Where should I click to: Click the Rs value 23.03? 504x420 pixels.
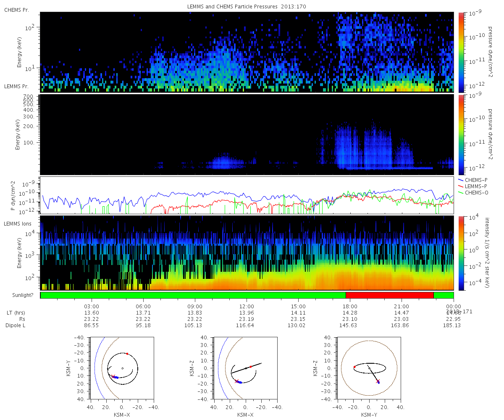click(x=402, y=319)
